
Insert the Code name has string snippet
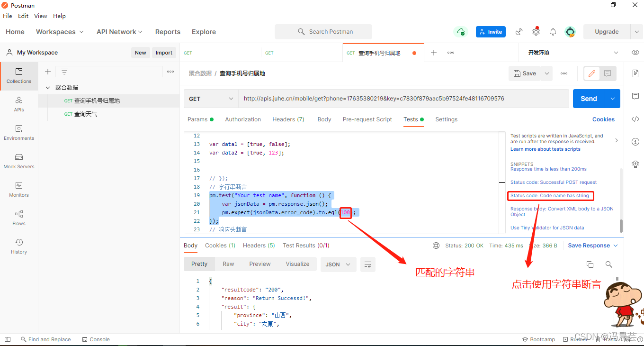pyautogui.click(x=550, y=196)
